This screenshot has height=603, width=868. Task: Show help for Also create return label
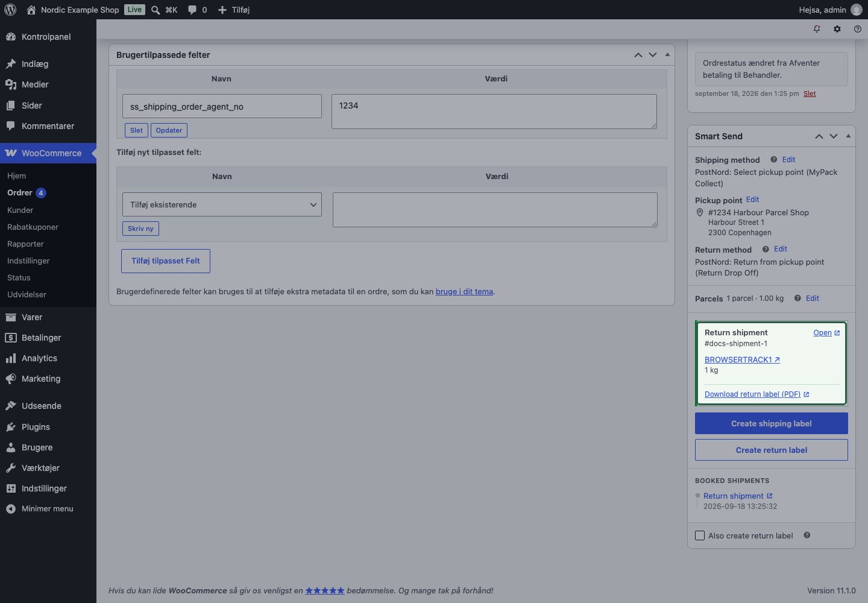807,535
